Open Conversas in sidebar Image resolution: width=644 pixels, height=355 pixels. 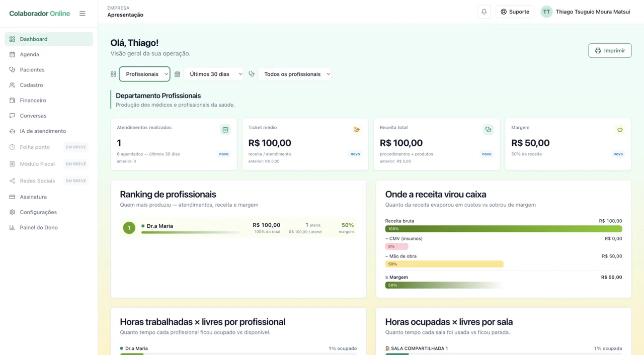(x=49, y=116)
